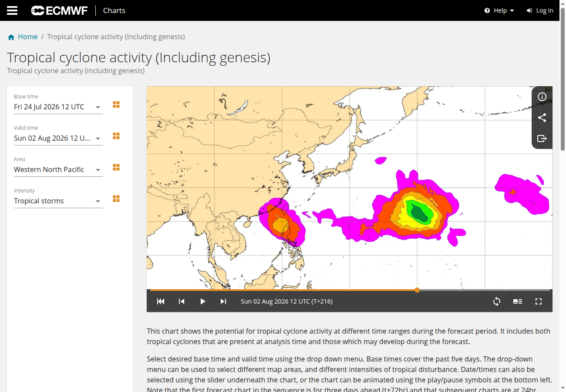This screenshot has height=392, width=566.
Task: Toggle the loop animation icon
Action: click(497, 301)
